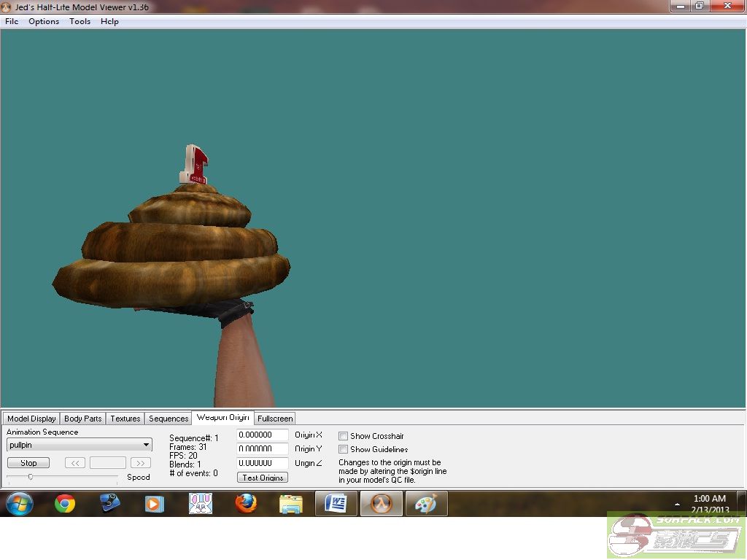Select Half-Life Model Viewer taskbar icon
The image size is (747, 560).
tap(381, 504)
